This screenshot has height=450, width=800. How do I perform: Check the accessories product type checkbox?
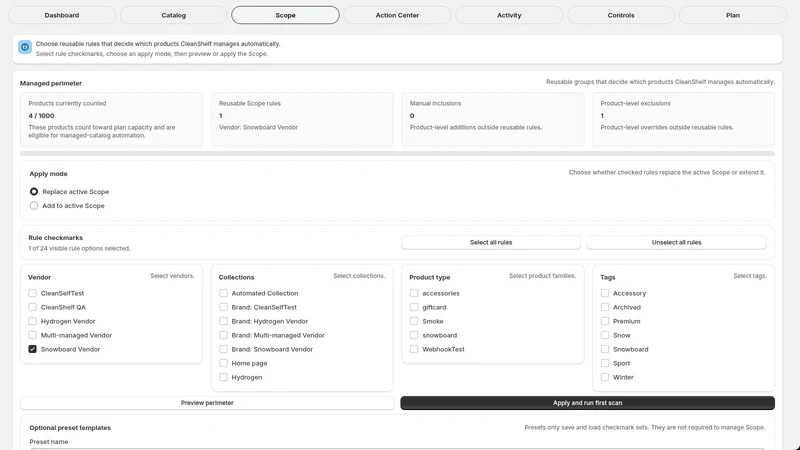[414, 293]
